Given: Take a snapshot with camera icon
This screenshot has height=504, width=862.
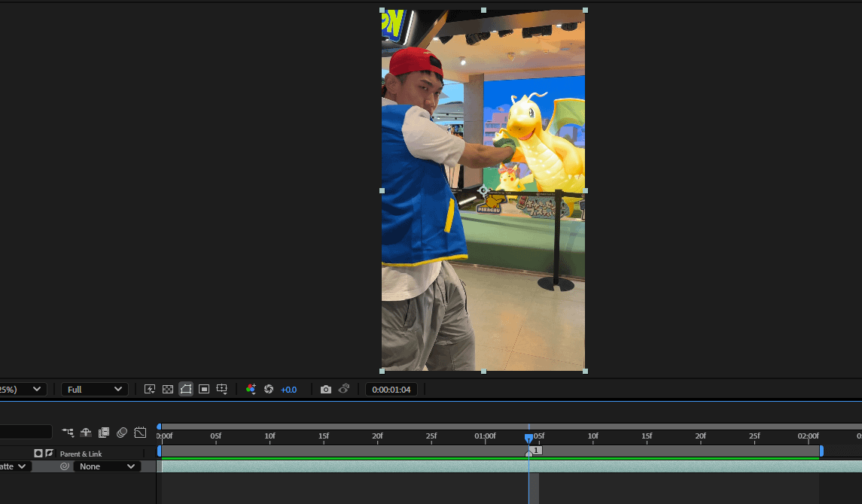Looking at the screenshot, I should click(x=325, y=390).
